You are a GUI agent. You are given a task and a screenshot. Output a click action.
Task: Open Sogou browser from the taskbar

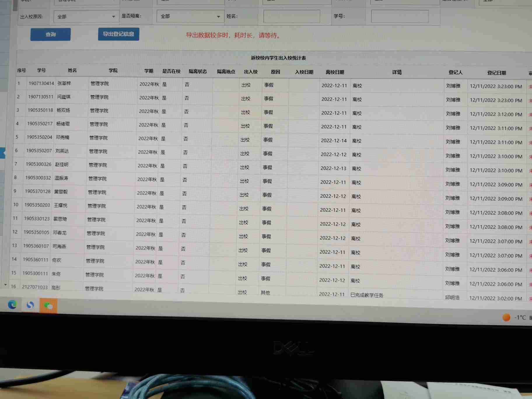30,305
